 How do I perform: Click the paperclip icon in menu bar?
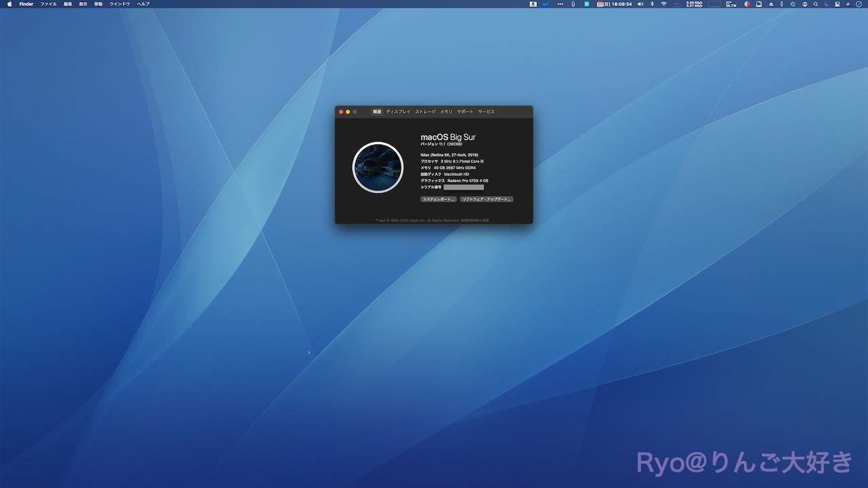573,4
